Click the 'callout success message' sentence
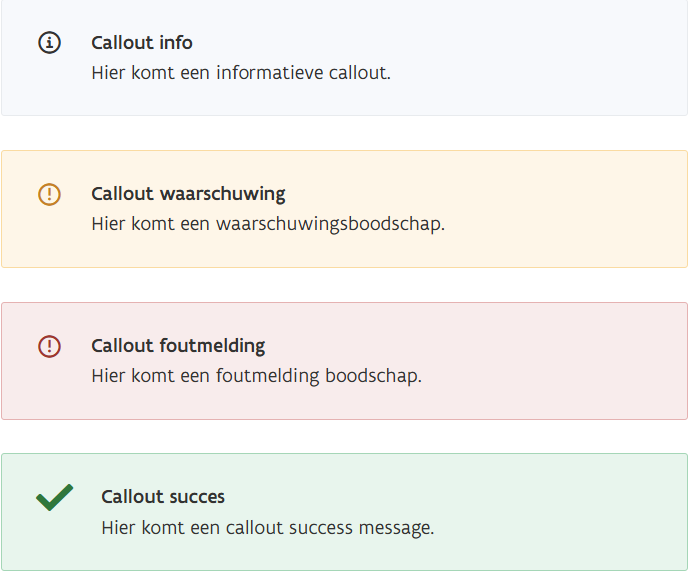This screenshot has width=689, height=571. (267, 528)
